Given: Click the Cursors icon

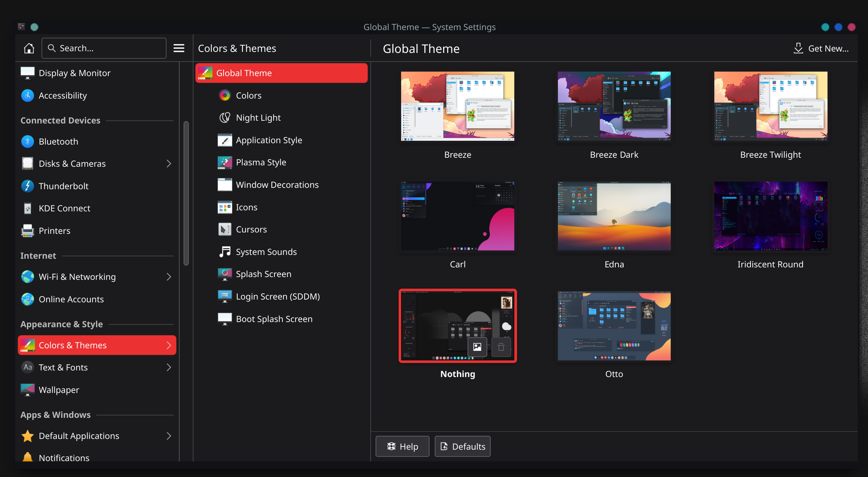Looking at the screenshot, I should pyautogui.click(x=225, y=229).
